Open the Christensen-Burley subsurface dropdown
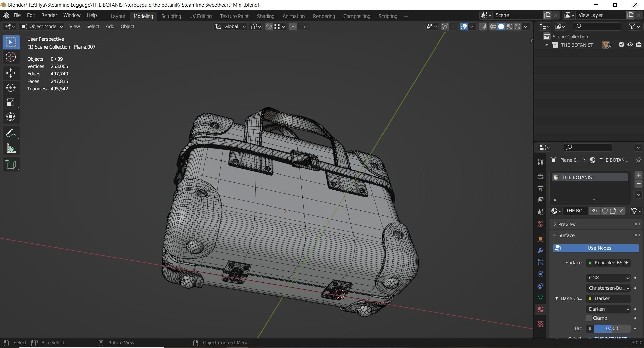 [x=608, y=288]
